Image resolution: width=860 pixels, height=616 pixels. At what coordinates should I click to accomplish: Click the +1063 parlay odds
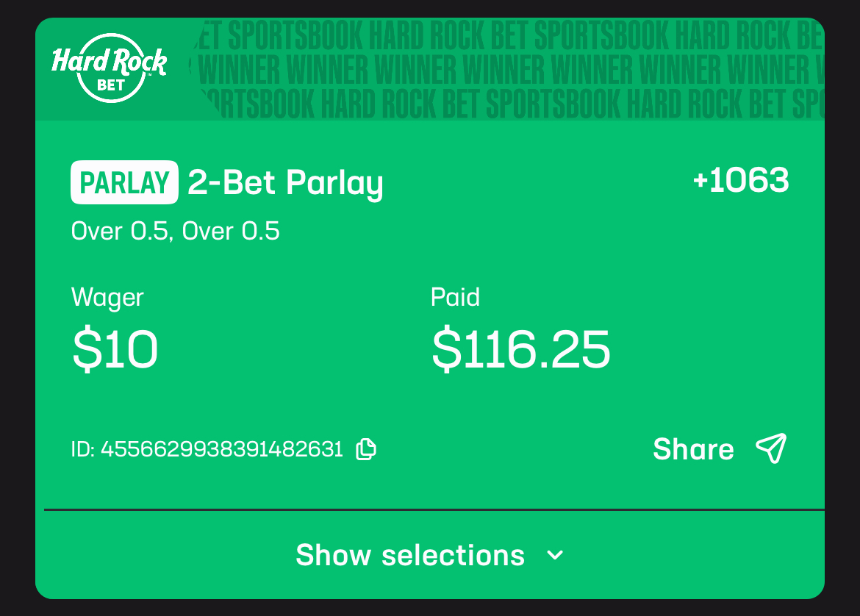[x=740, y=180]
